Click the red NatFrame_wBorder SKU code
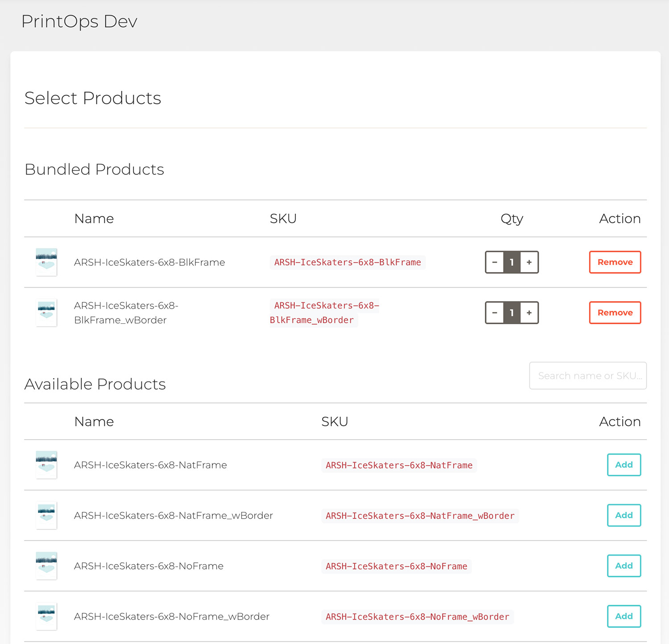Image resolution: width=669 pixels, height=644 pixels. tap(420, 516)
